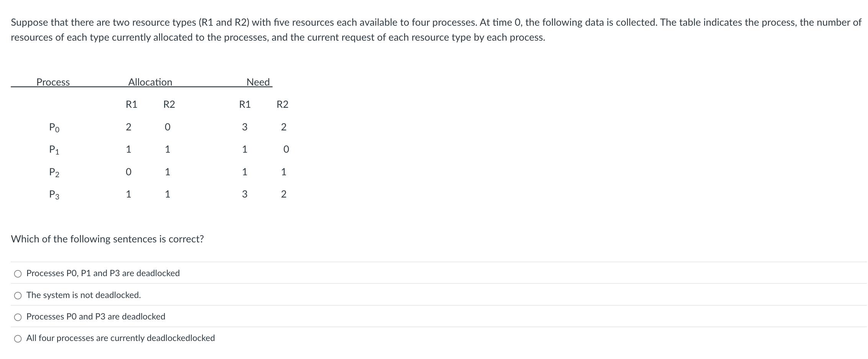Click the Need value 3 in P0 row
This screenshot has width=868, height=359.
click(245, 127)
